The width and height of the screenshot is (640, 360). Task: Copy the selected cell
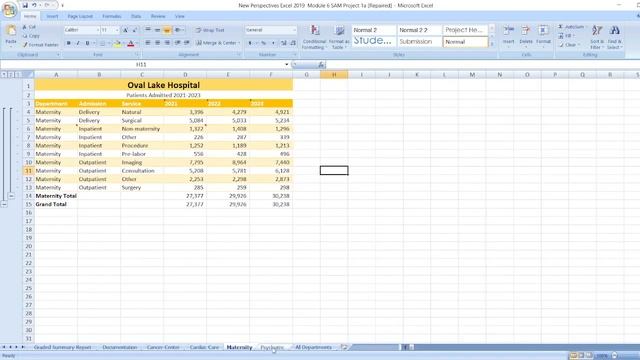click(31, 36)
